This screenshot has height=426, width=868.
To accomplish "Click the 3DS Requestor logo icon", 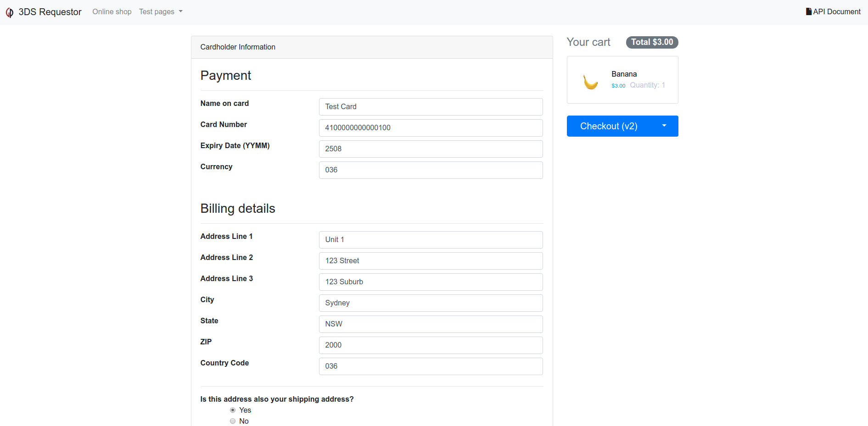I will [10, 12].
